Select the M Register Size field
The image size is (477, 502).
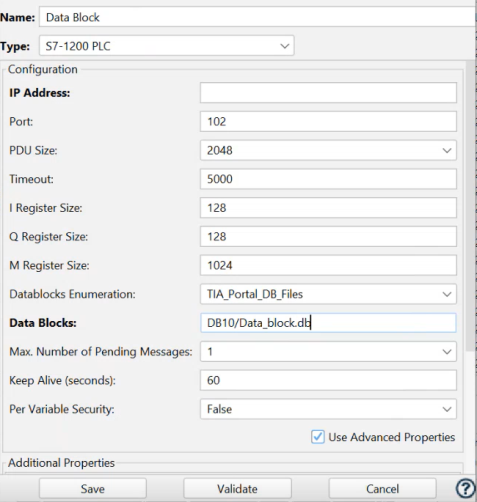(x=328, y=265)
